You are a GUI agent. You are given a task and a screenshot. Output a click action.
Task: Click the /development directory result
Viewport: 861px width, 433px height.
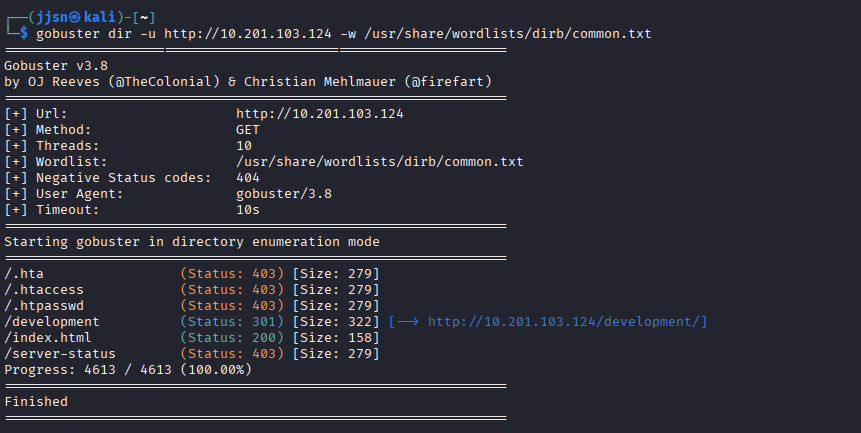point(52,322)
